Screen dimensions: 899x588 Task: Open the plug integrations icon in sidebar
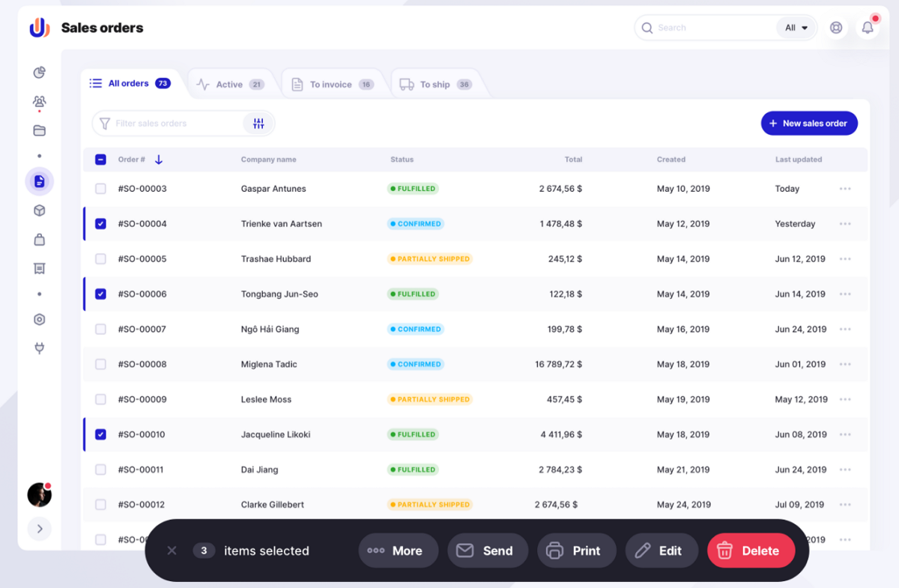(40, 348)
